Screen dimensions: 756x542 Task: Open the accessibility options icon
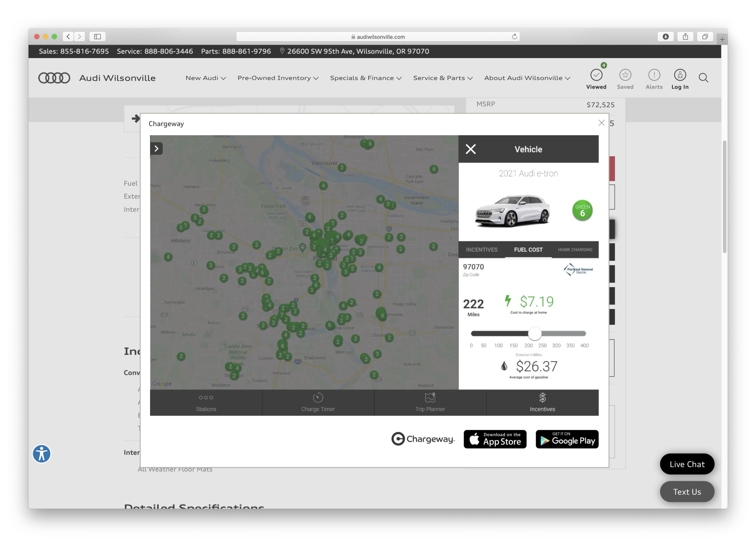tap(42, 454)
